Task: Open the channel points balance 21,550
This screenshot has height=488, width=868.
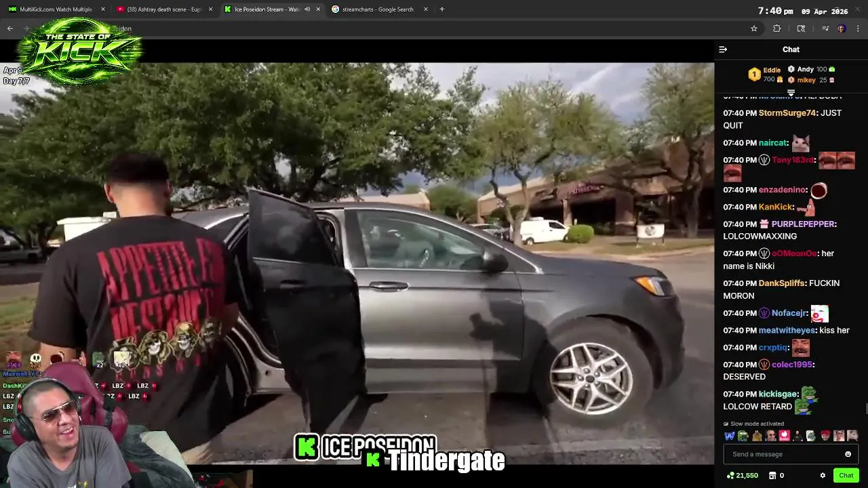Action: pos(743,476)
